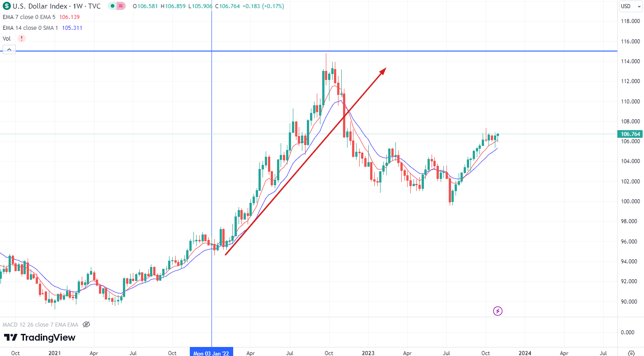
Task: Click the U.S. Dollar Index symbol logo
Action: point(7,6)
